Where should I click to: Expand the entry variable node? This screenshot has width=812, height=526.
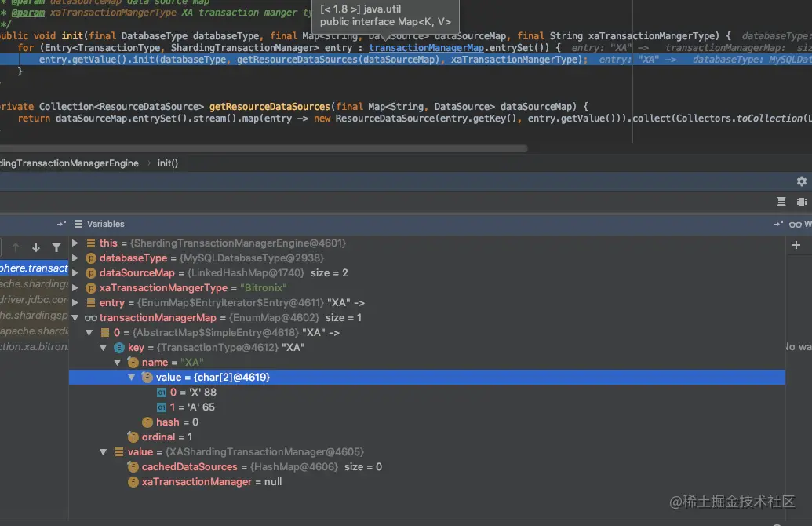coord(75,302)
